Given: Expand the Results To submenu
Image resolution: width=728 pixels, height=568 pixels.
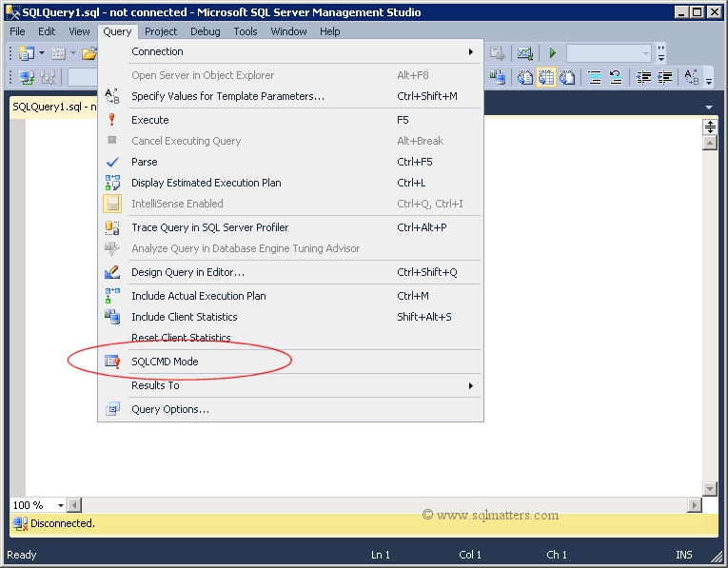Looking at the screenshot, I should click(290, 385).
